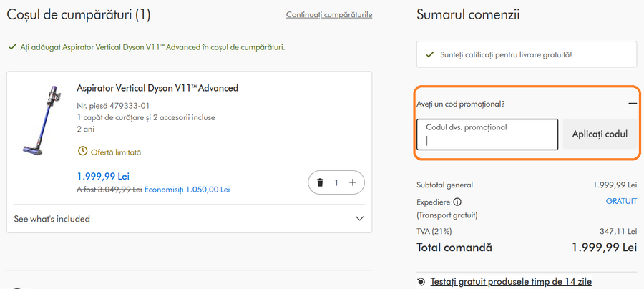The image size is (644, 289).
Task: Click the info icon beside Expediere
Action: coord(457,202)
